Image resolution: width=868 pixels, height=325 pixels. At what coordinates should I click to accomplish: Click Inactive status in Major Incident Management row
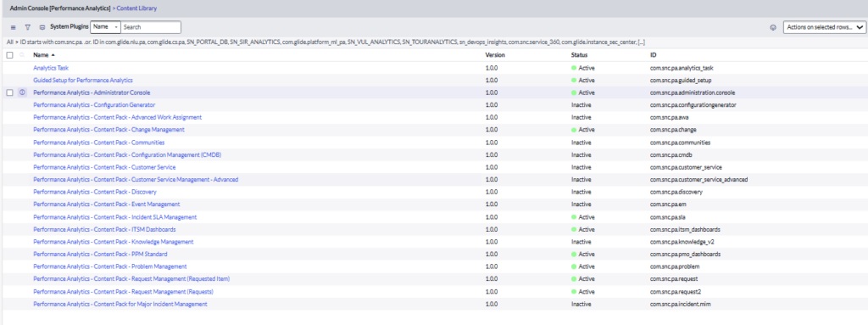click(x=581, y=304)
